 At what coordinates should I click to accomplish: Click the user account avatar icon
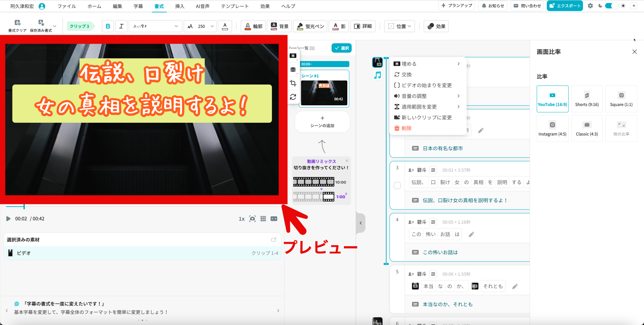click(42, 6)
